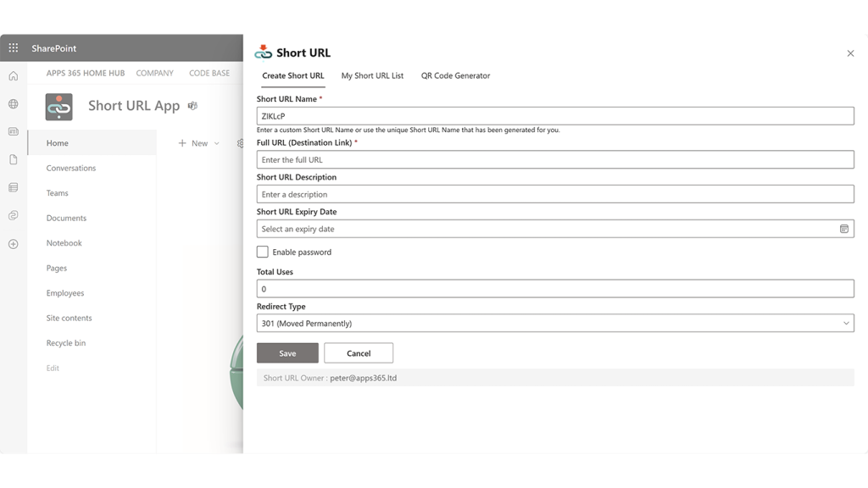
Task: Click owner email peter@apps365.ltd
Action: (x=363, y=378)
